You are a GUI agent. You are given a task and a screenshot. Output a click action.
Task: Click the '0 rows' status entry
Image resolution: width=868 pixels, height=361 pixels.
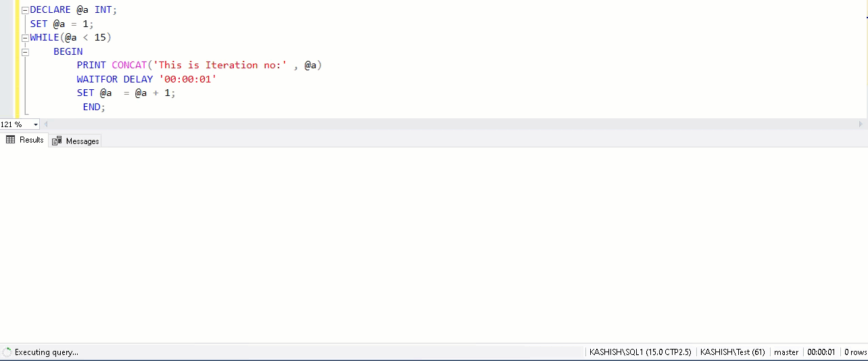coord(855,352)
